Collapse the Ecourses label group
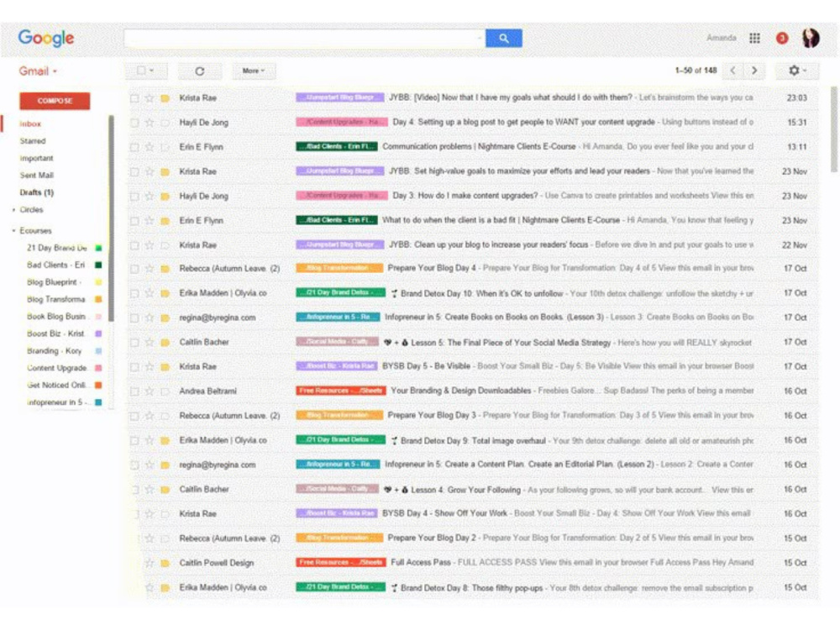The image size is (840, 630). coord(13,231)
